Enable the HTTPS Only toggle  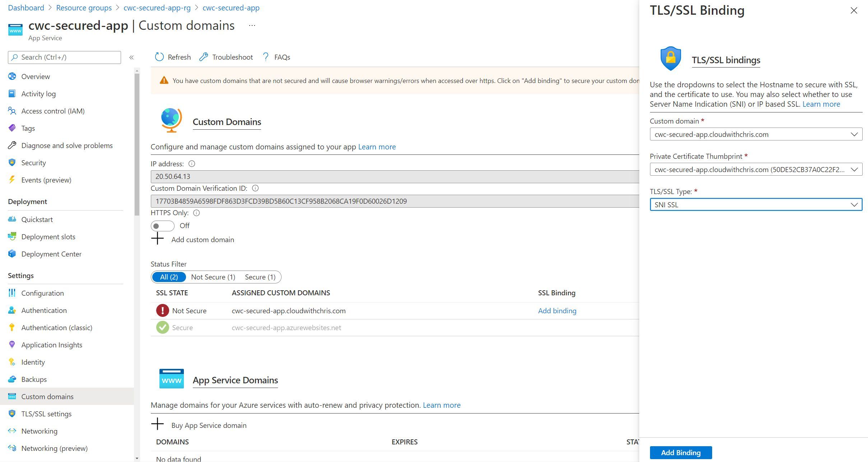pyautogui.click(x=162, y=226)
